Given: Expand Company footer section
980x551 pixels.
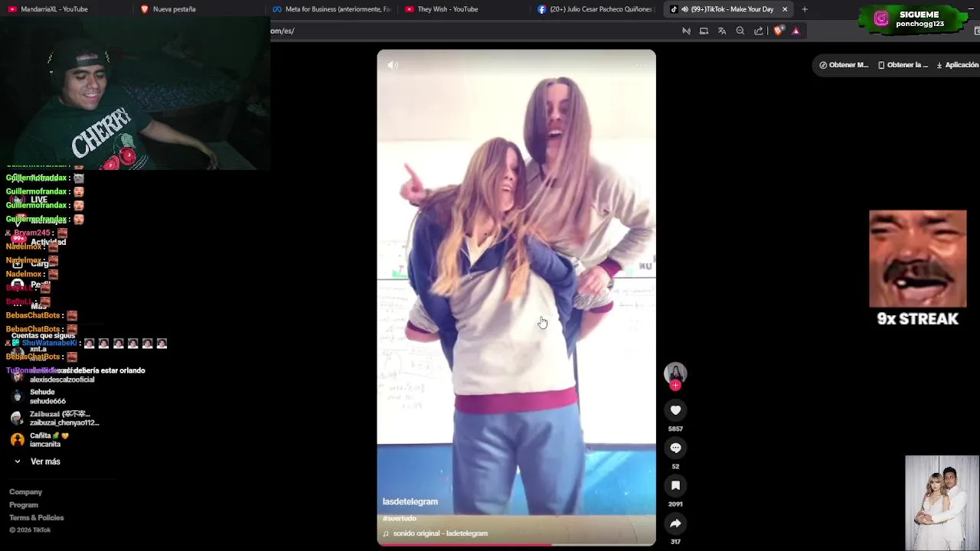Looking at the screenshot, I should pyautogui.click(x=25, y=492).
